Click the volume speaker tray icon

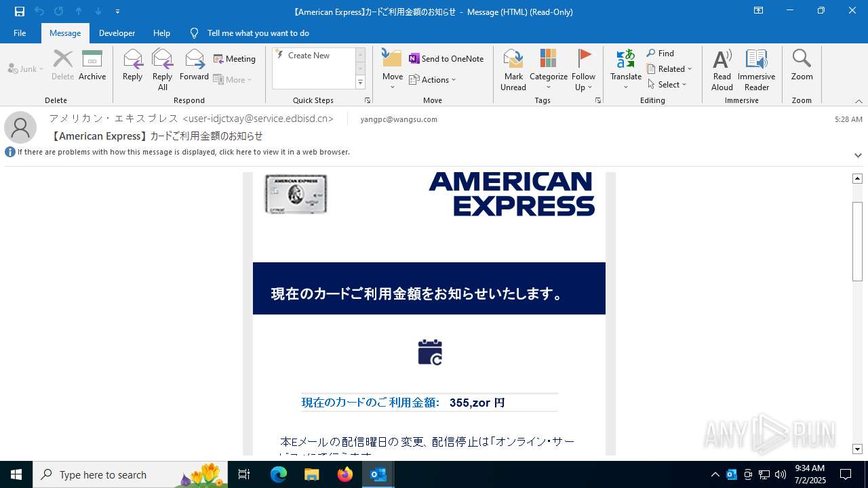click(x=781, y=474)
